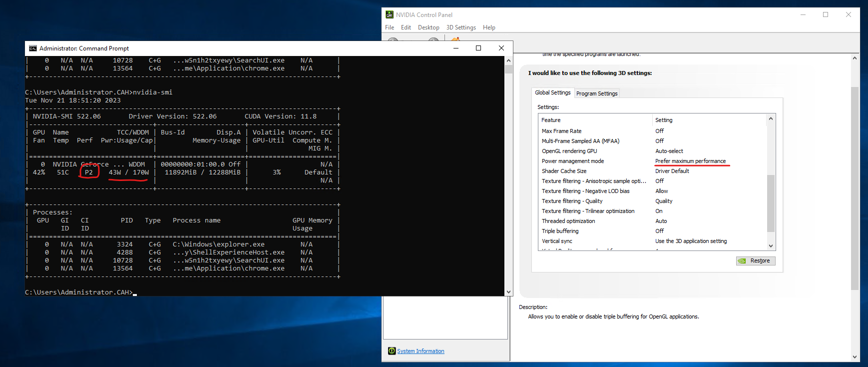This screenshot has height=367, width=868.
Task: Open the File menu in NVIDIA Control Panel
Action: (390, 27)
